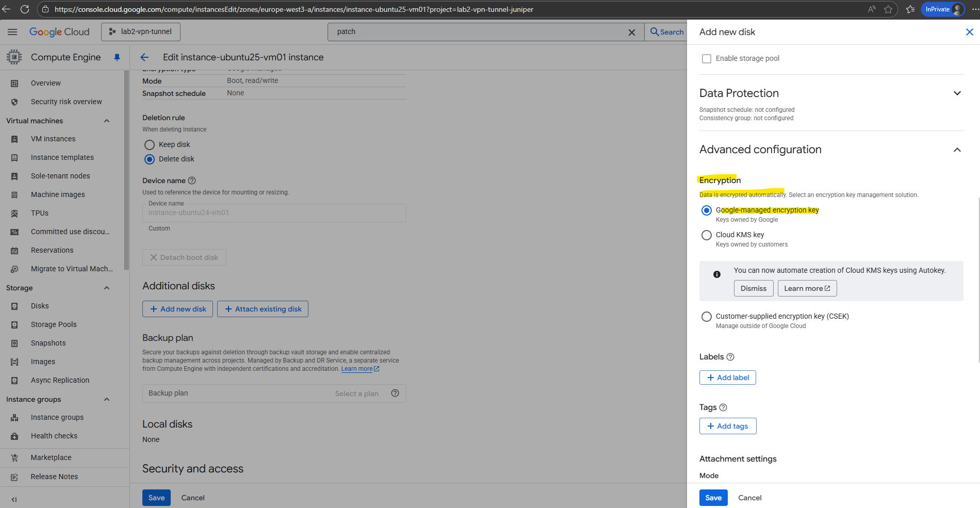The width and height of the screenshot is (980, 508).
Task: Collapse Storage sidebar group
Action: tap(107, 288)
